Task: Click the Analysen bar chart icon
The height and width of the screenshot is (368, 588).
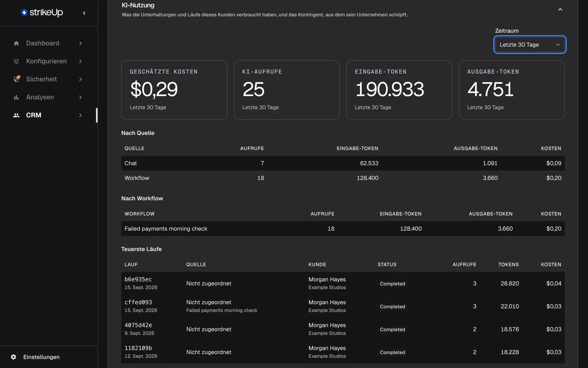Action: pyautogui.click(x=16, y=97)
